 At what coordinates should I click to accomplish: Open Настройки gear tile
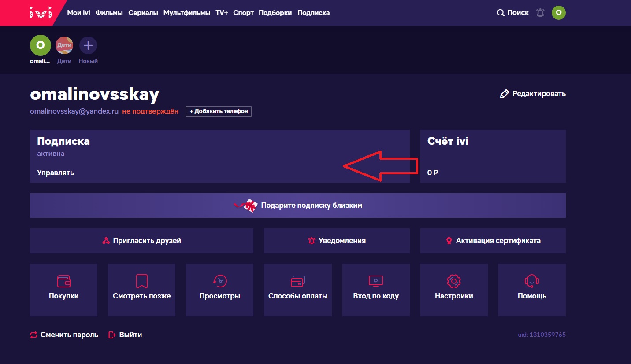coord(454,290)
